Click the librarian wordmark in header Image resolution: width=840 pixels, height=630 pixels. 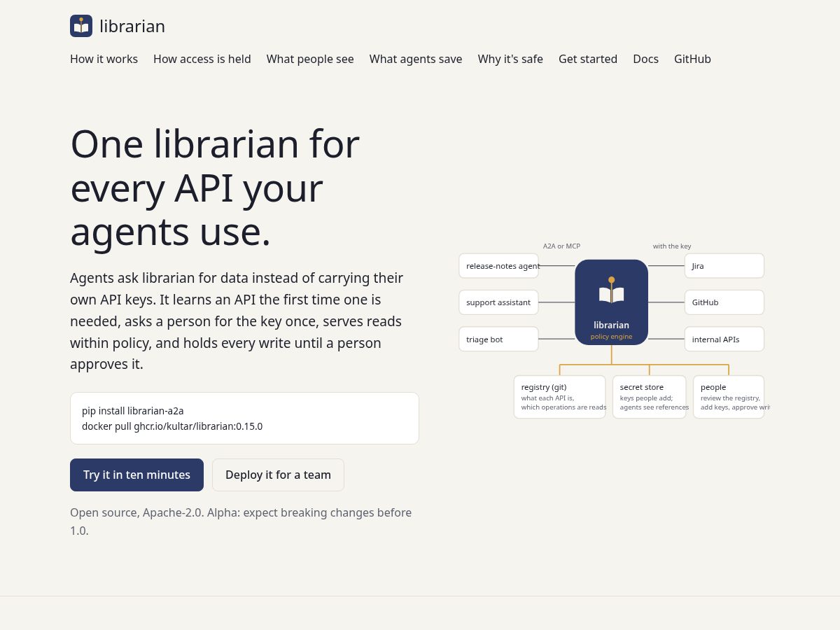[132, 27]
